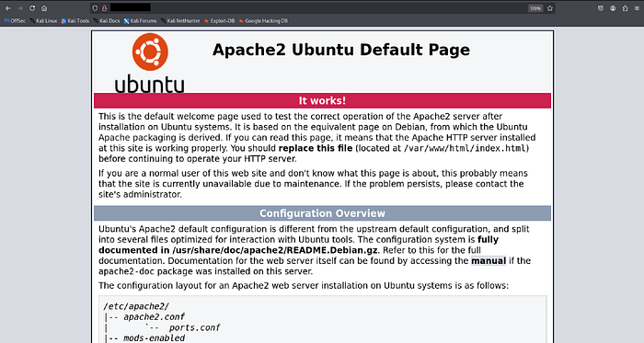The width and height of the screenshot is (644, 343).
Task: Open the Kali Tools bookmark
Action: [75, 20]
